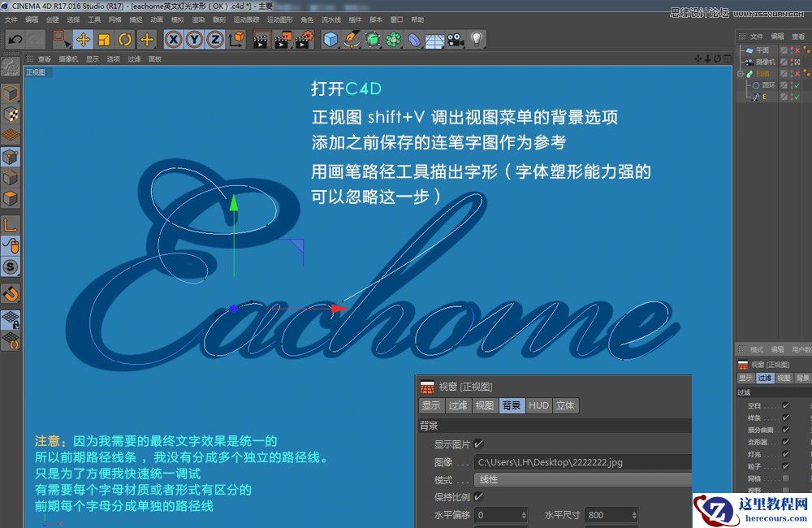Uncheck the 显示图片 checkbox in the background settings
This screenshot has width=812, height=528.
click(x=479, y=444)
